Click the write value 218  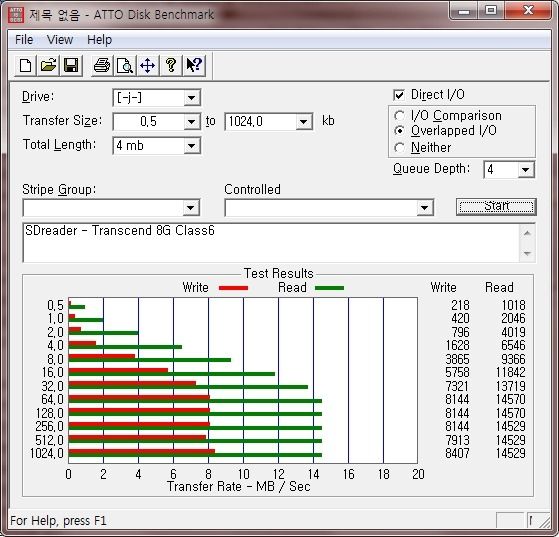(460, 306)
